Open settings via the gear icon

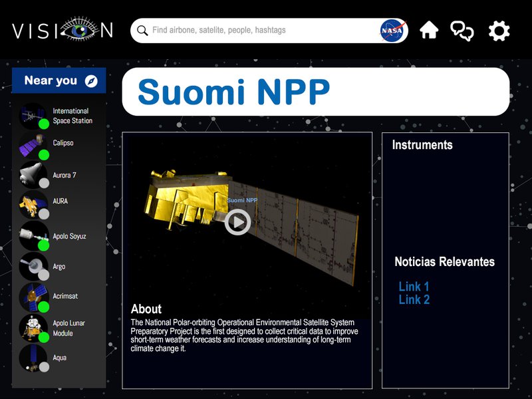click(x=499, y=31)
